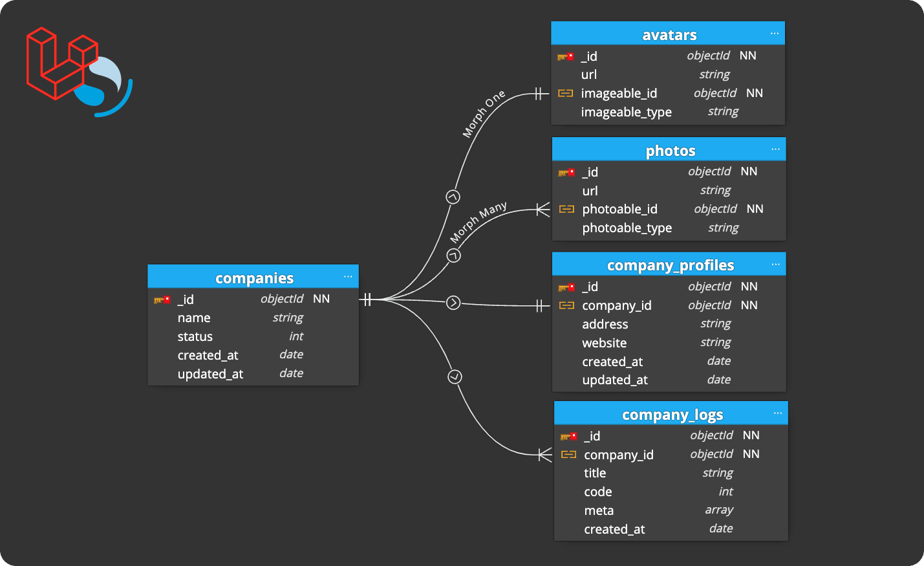Click the primary key icon of avatars _id

coord(565,56)
